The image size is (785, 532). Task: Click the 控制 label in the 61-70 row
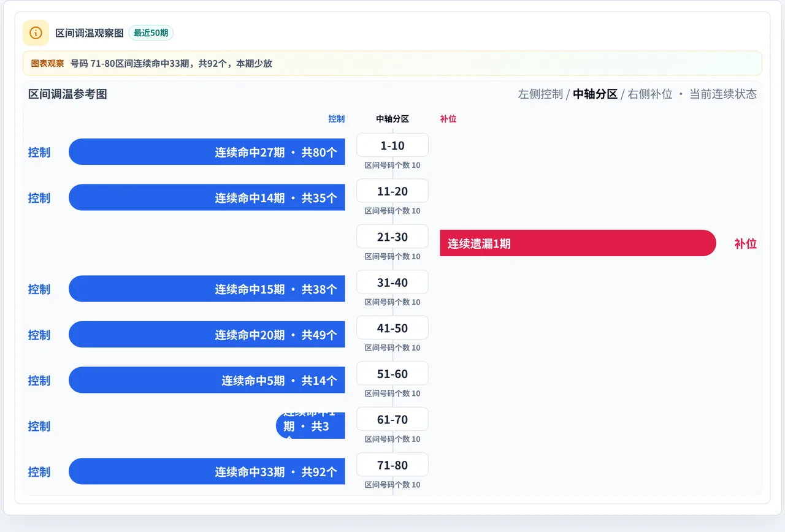39,426
